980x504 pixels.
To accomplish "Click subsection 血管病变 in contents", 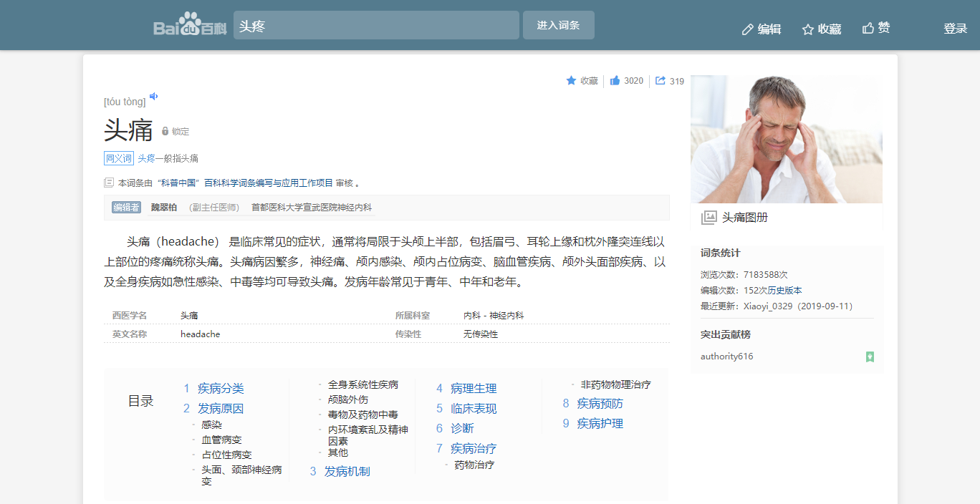I will [221, 440].
